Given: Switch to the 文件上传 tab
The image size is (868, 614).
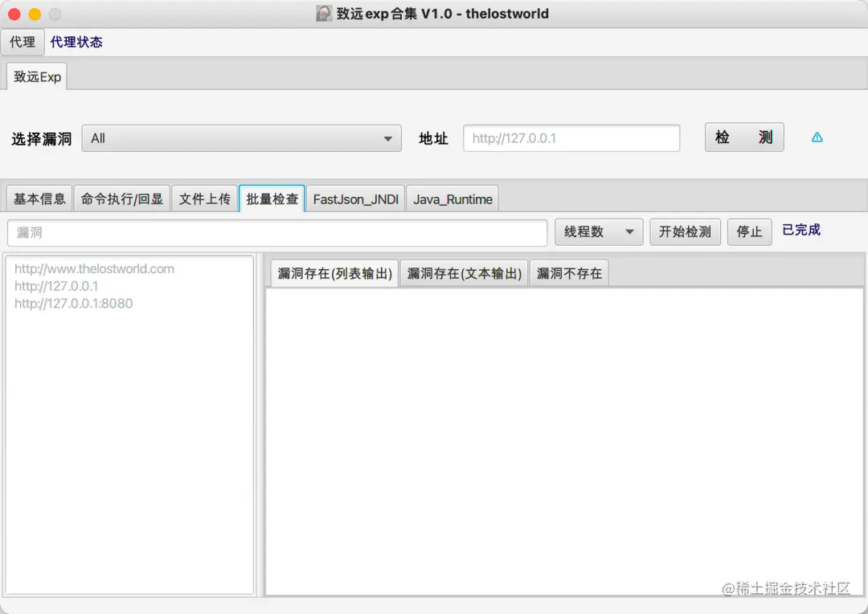Looking at the screenshot, I should (x=204, y=199).
